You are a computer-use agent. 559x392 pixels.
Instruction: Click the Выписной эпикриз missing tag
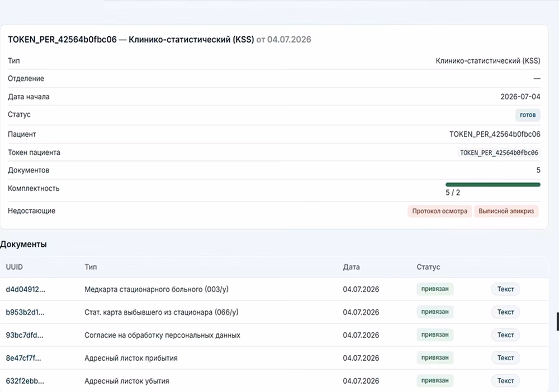click(x=506, y=211)
